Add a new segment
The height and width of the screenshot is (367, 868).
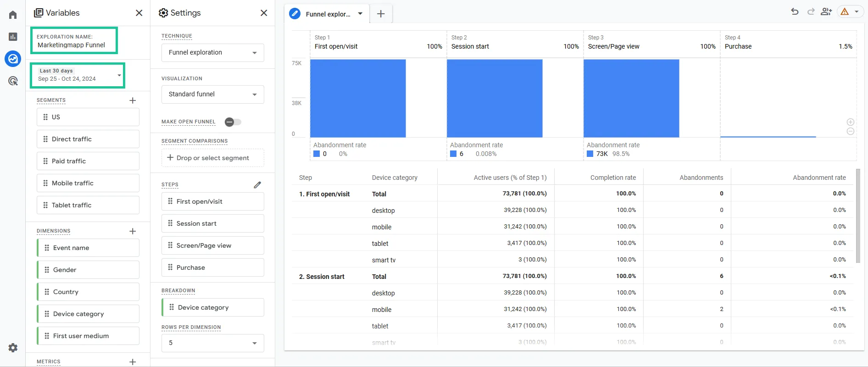[x=133, y=100]
